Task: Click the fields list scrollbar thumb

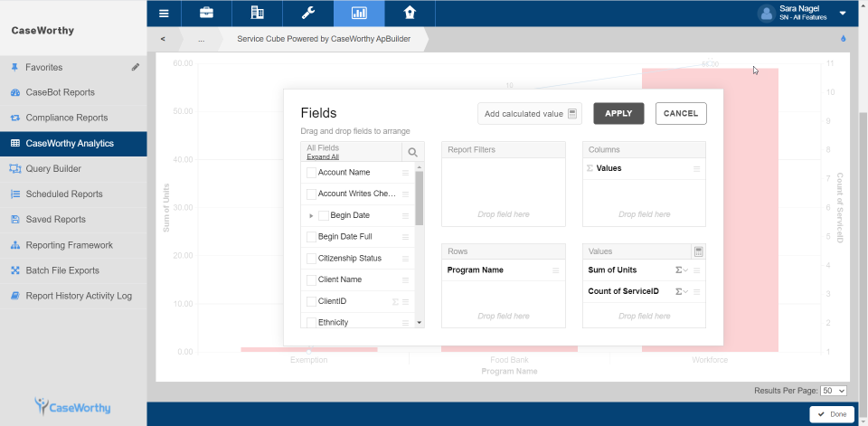Action: [419, 198]
